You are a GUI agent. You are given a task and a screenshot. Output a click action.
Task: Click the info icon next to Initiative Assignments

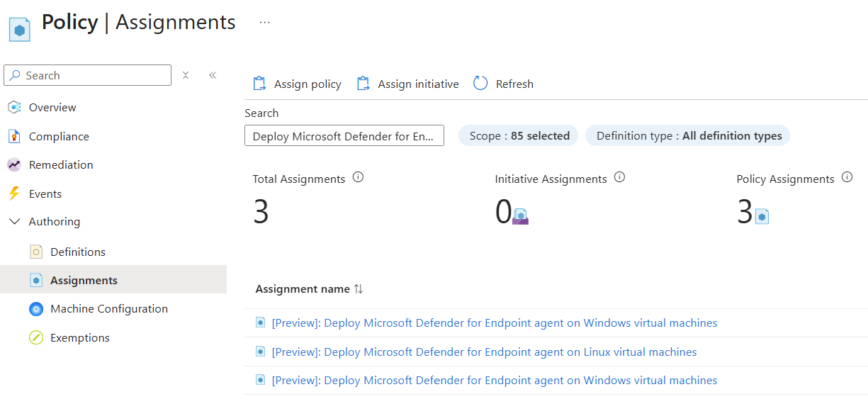[x=619, y=178]
